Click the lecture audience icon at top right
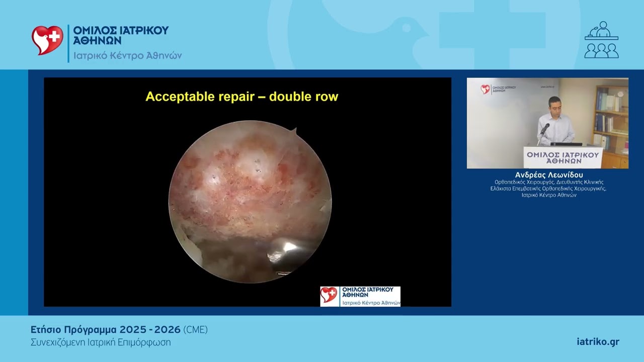The image size is (644, 362). [x=602, y=40]
